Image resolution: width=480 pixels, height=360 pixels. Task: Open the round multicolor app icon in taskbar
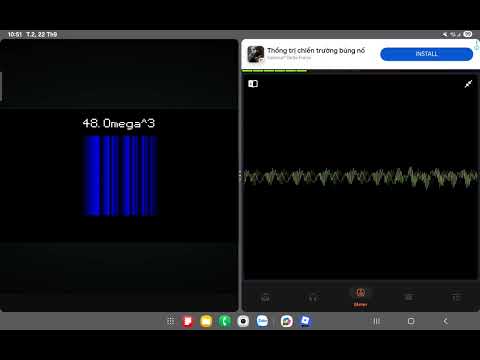click(x=287, y=321)
